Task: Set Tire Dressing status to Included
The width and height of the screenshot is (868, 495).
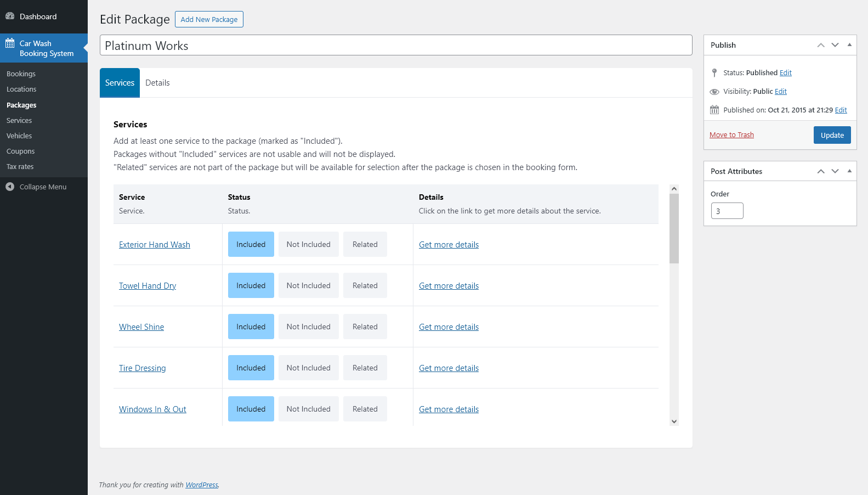Action: click(x=251, y=368)
